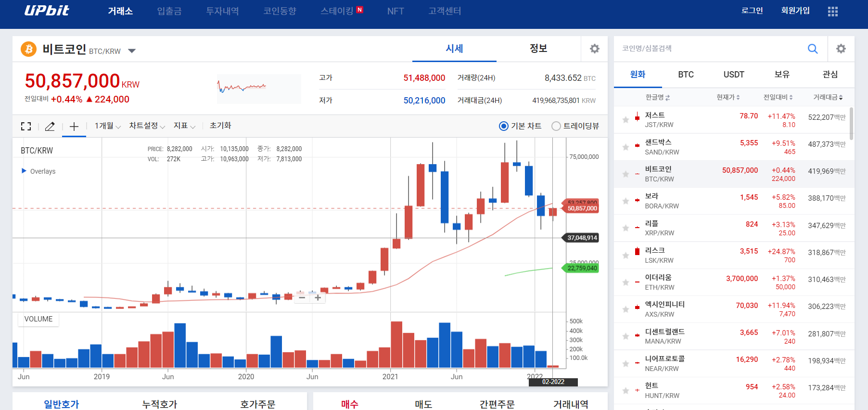Select the 관심 tab
Screen dimensions: 868x410
(x=830, y=75)
